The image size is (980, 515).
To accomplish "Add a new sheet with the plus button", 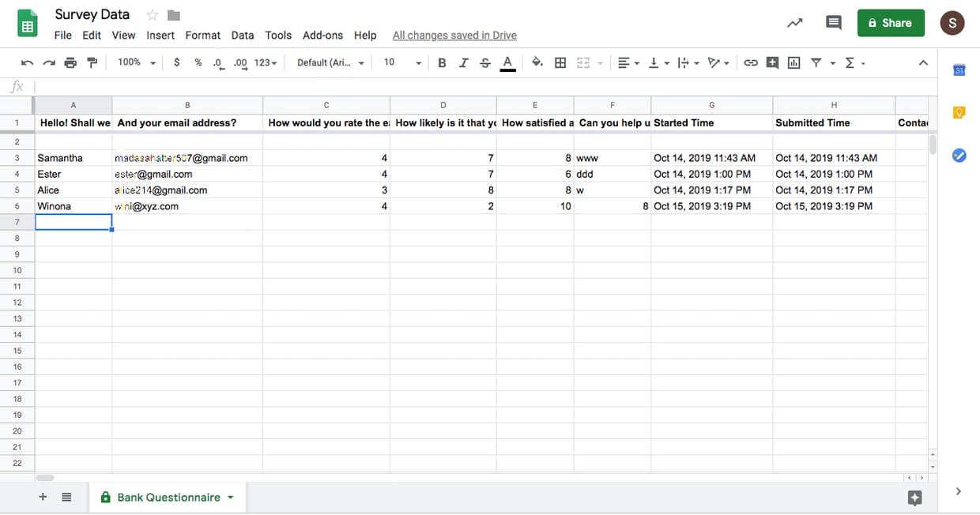I will point(43,498).
